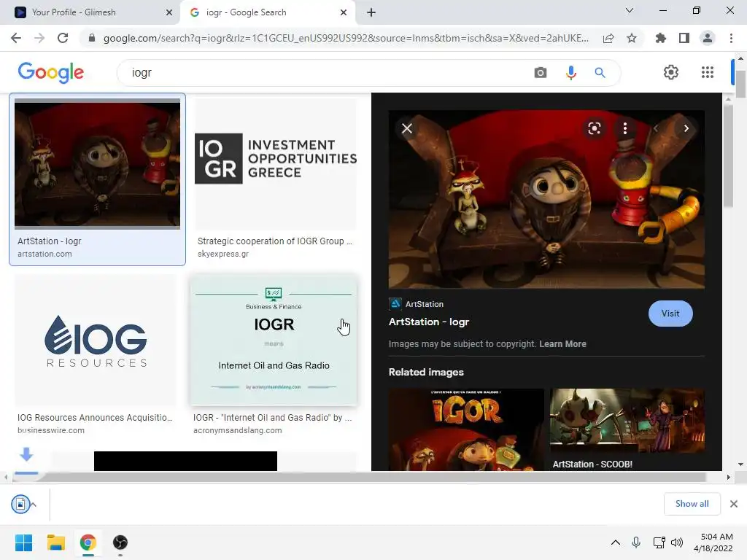Go back to previous page
747x560 pixels.
tap(16, 38)
